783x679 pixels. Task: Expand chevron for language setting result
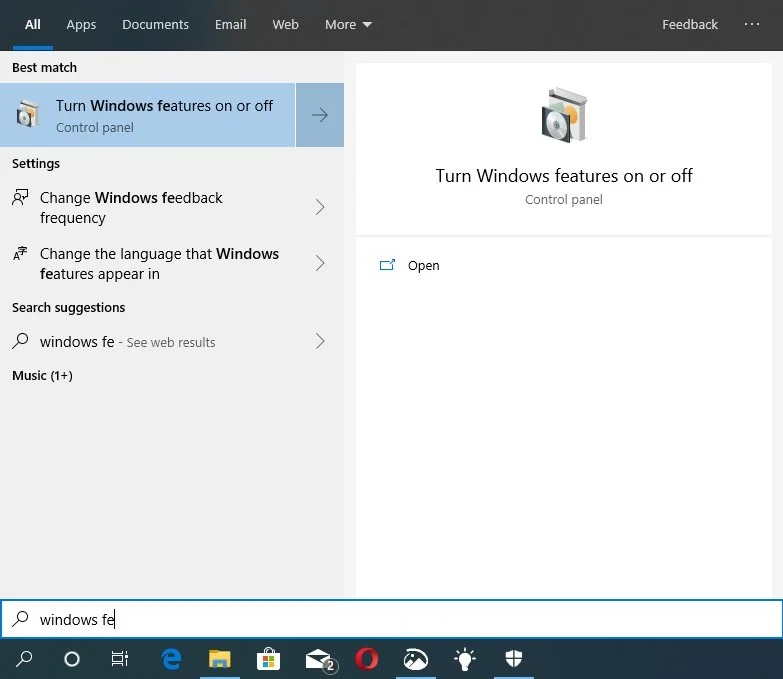point(320,263)
